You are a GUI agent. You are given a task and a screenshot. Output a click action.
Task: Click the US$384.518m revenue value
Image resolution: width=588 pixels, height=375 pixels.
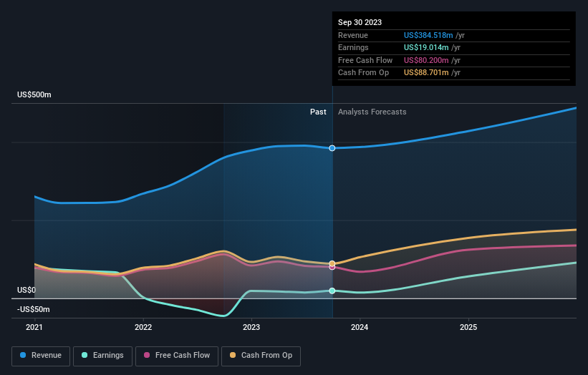click(x=428, y=35)
